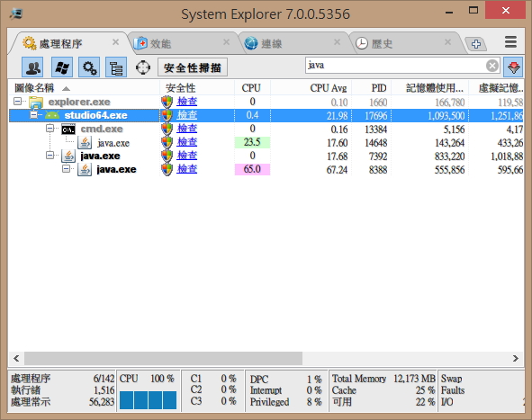Add a new tab with plus button
The image size is (532, 420).
[x=475, y=44]
